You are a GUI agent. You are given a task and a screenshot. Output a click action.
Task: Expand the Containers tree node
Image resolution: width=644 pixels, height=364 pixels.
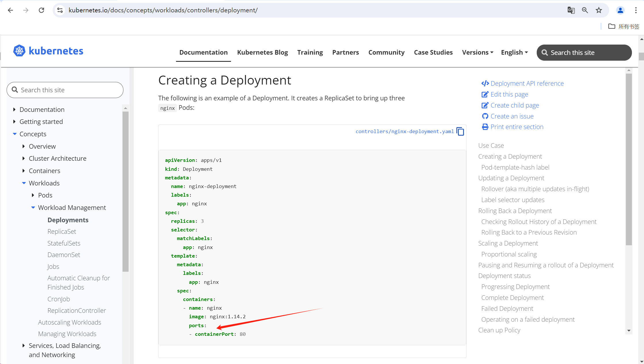click(x=24, y=171)
